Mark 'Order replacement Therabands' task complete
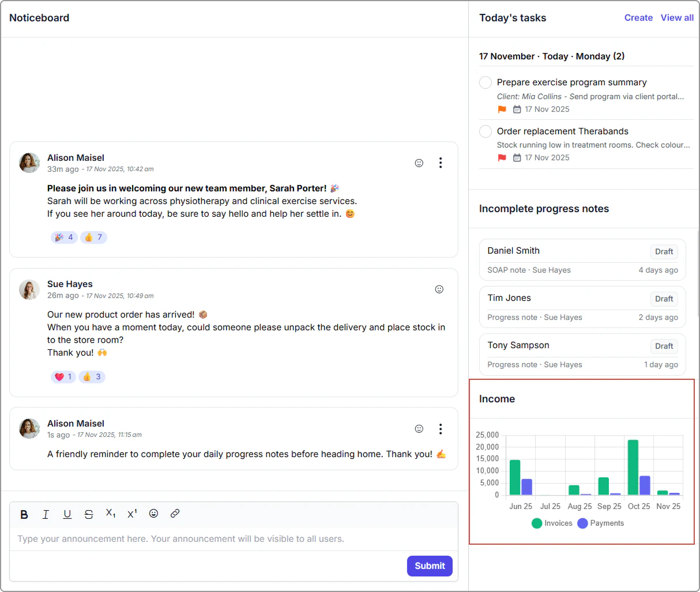 tap(486, 131)
